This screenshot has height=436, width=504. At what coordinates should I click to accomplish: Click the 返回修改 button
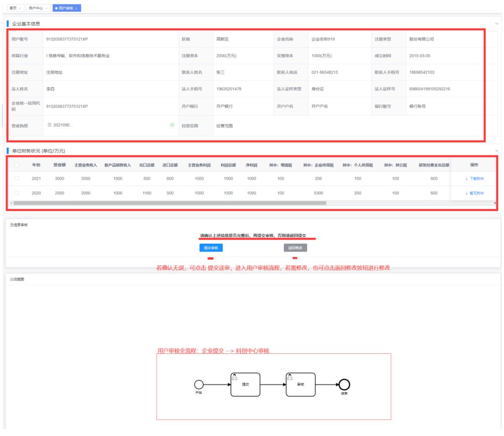coord(295,248)
